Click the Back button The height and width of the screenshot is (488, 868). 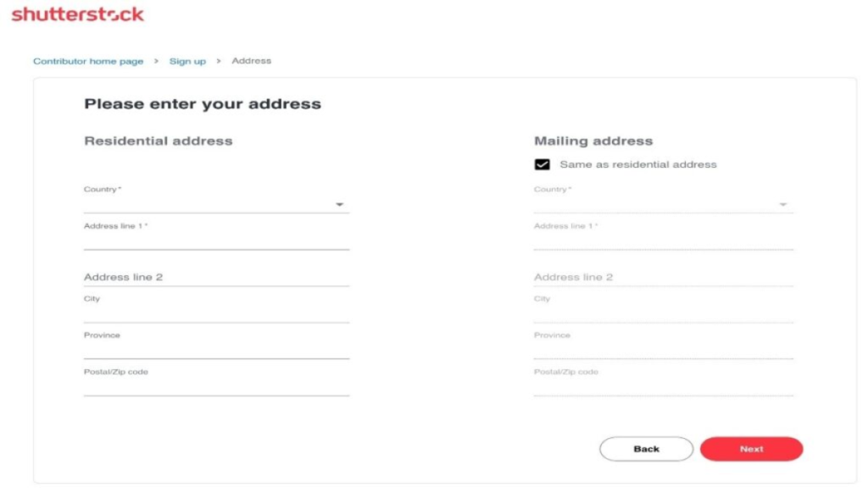pos(646,448)
